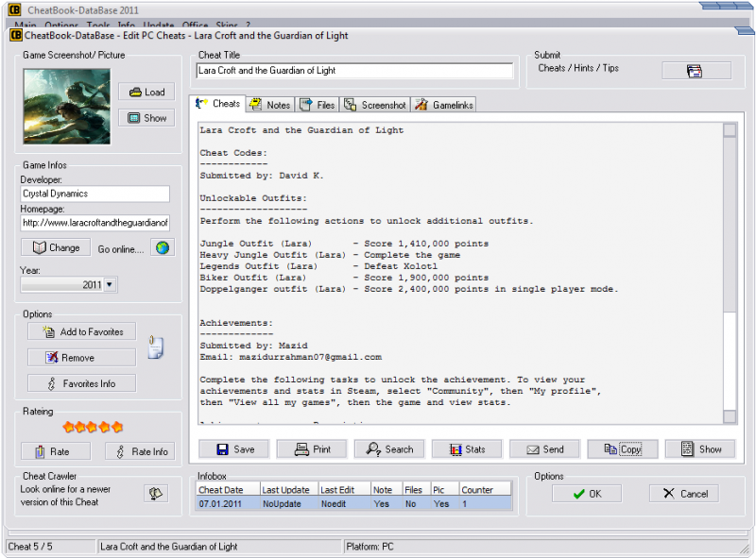The height and width of the screenshot is (558, 756).
Task: Click the five-star rating
Action: (93, 427)
